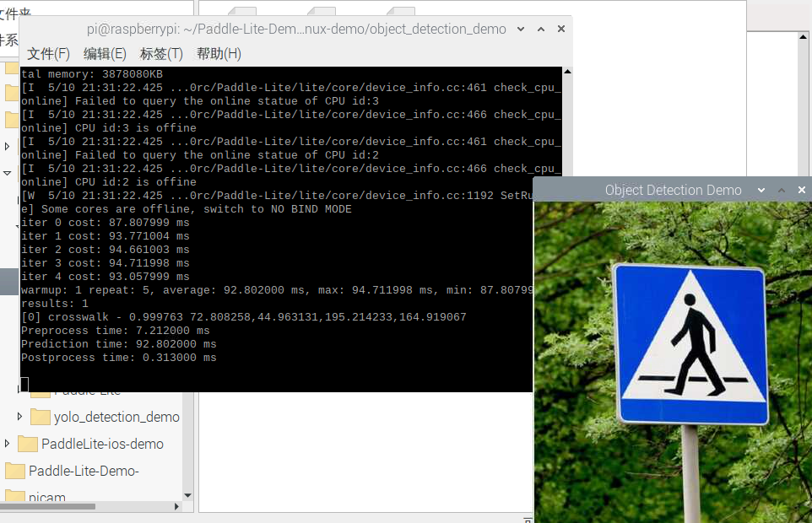Open the 帮助(H) menu in terminal
This screenshot has height=523, width=812.
click(219, 54)
